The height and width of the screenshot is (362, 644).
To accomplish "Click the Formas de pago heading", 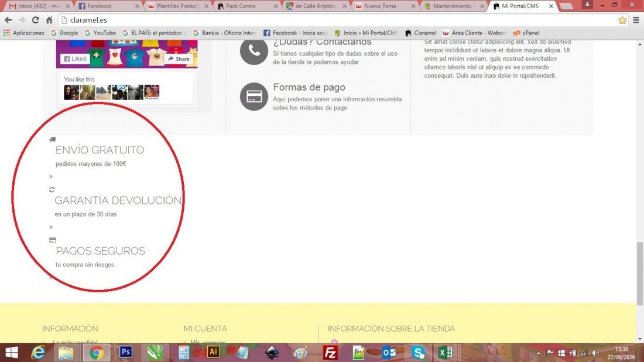I will click(309, 87).
